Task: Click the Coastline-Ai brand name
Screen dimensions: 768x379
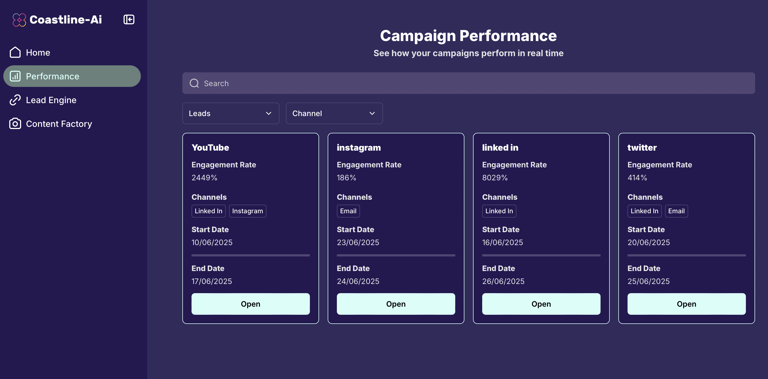Action: point(66,20)
